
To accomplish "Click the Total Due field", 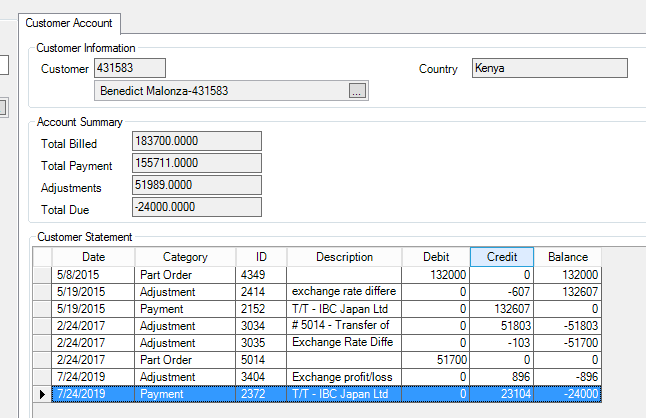I will pyautogui.click(x=197, y=207).
